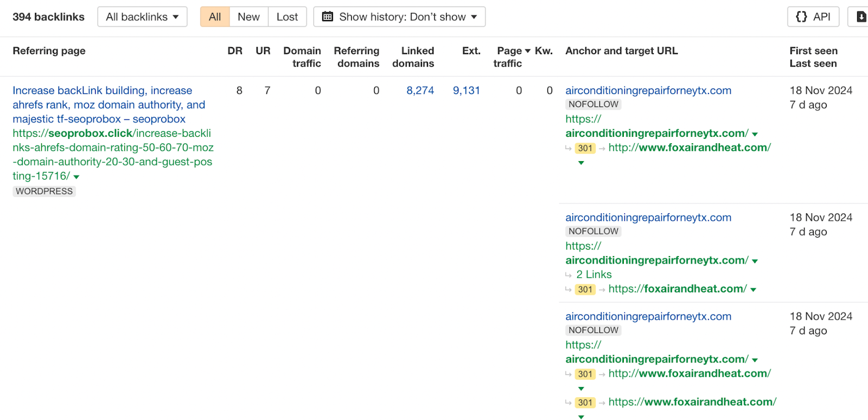The image size is (868, 420).
Task: Click the second NOFOLLOW badge
Action: coord(593,231)
